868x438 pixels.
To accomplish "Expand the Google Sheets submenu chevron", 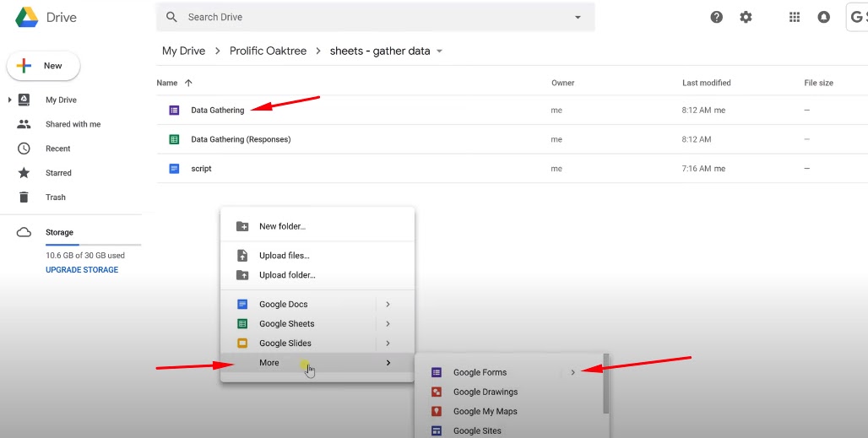I will tap(388, 323).
